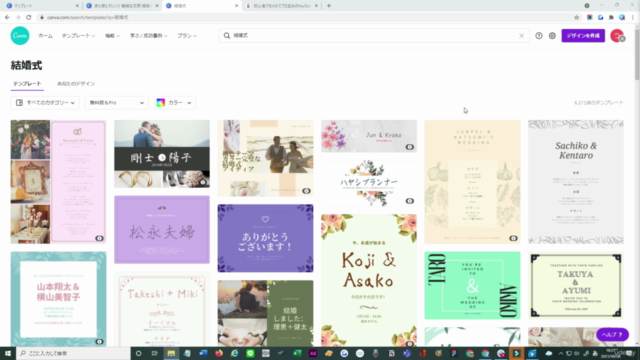Screen dimensions: 640x360
Task: Open File Explorer from the taskbar
Action: 171,353
